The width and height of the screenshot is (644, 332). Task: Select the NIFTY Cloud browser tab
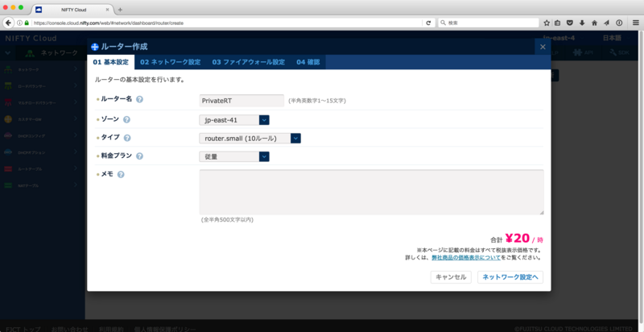click(73, 10)
